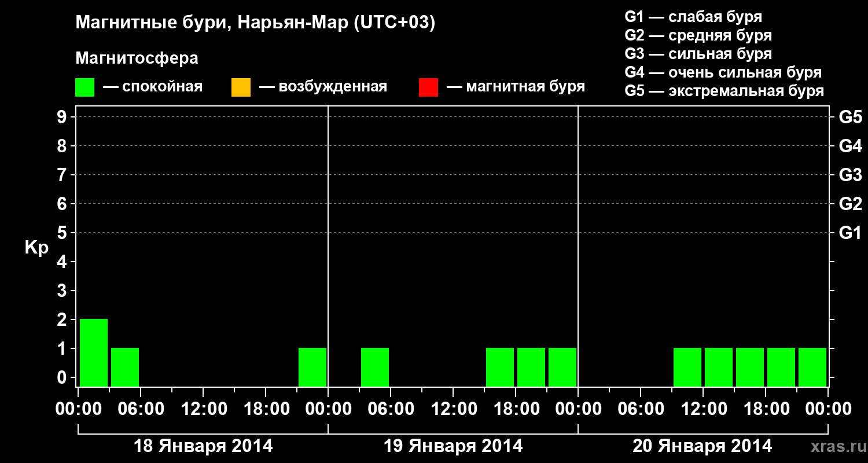Screen dimensions: 868x463
Task: Click the G4 label on the right axis
Action: coord(851,146)
